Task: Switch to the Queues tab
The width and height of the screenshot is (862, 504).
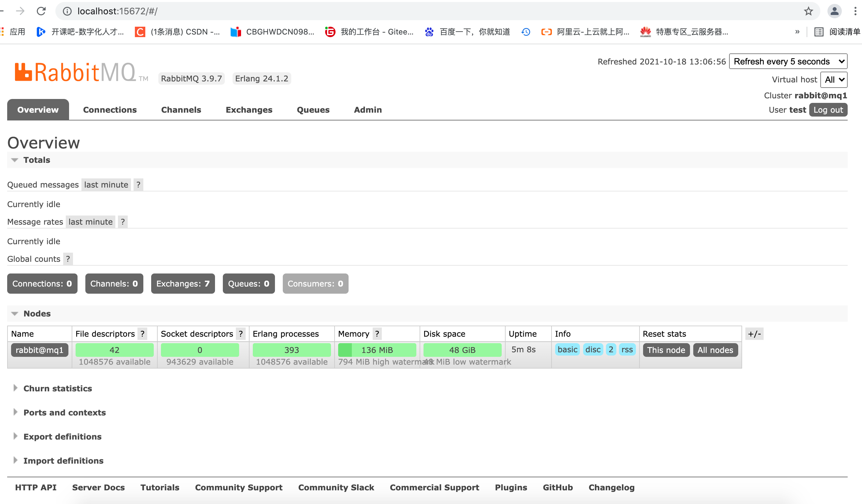Action: coord(313,110)
